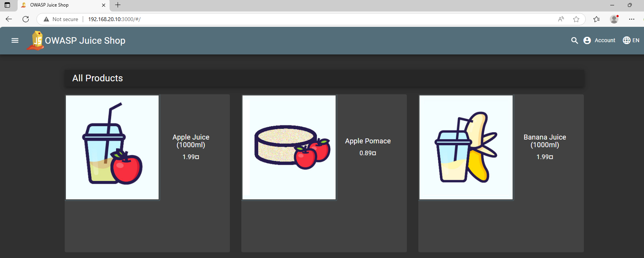644x258 pixels.
Task: Open the Banana Juice (1000ml) product name
Action: pos(545,141)
